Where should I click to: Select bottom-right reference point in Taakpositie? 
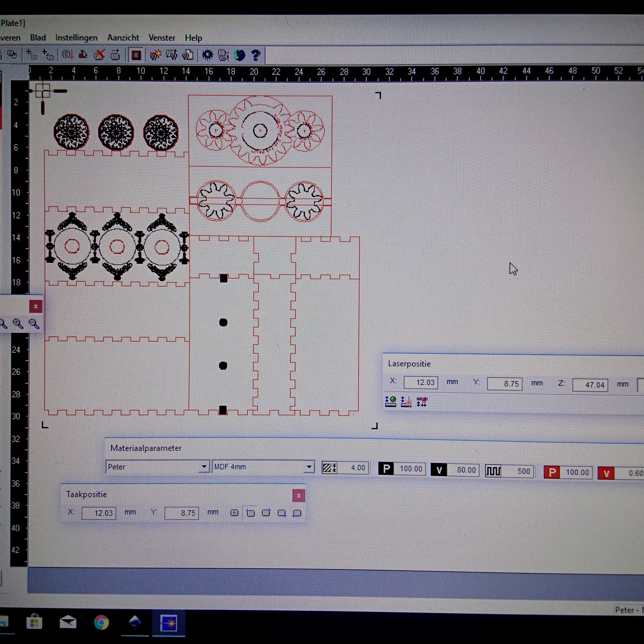pyautogui.click(x=282, y=513)
